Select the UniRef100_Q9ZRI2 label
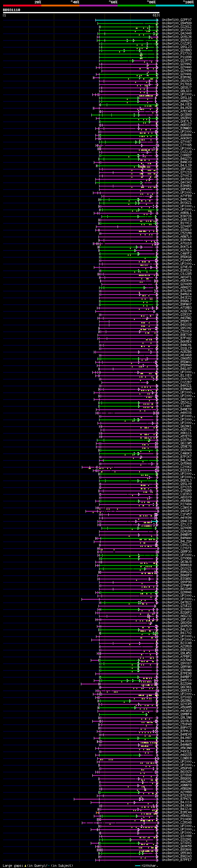 click(x=177, y=40)
